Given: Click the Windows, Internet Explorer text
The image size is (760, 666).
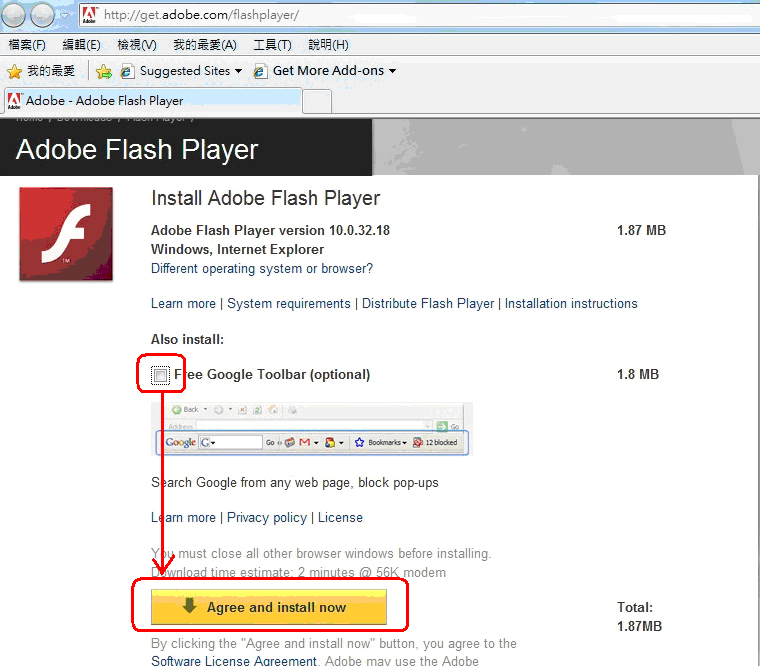Looking at the screenshot, I should click(238, 249).
